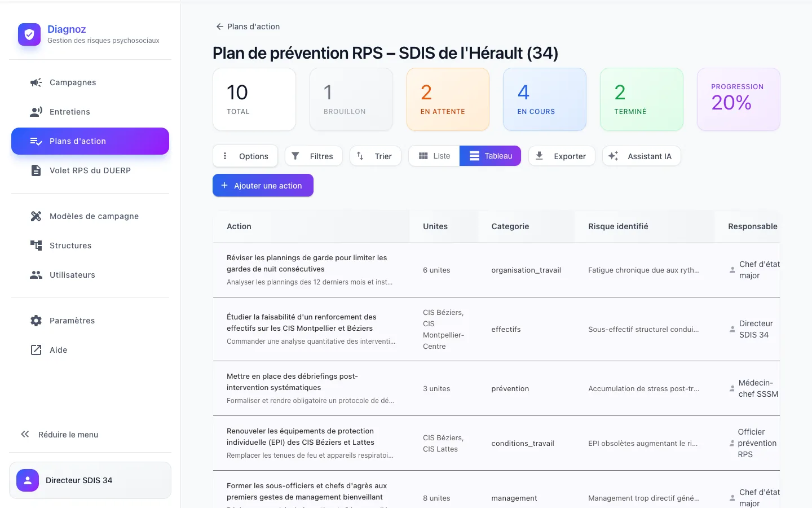Open Entretiens in the sidebar
This screenshot has height=508, width=812.
(90, 112)
